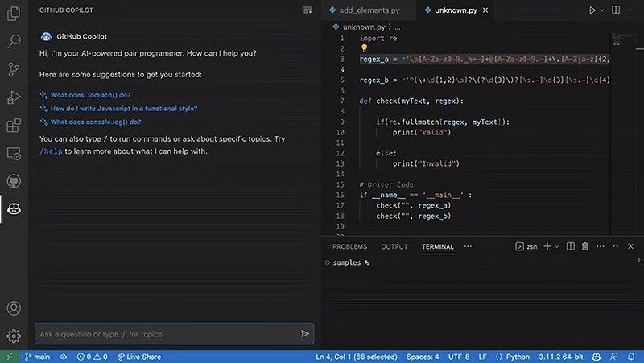Click Ln 4, Col 1 cursor position

357,357
